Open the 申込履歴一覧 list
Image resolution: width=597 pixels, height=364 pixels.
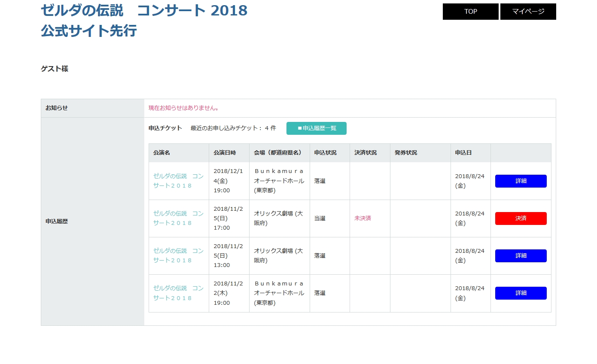[317, 128]
